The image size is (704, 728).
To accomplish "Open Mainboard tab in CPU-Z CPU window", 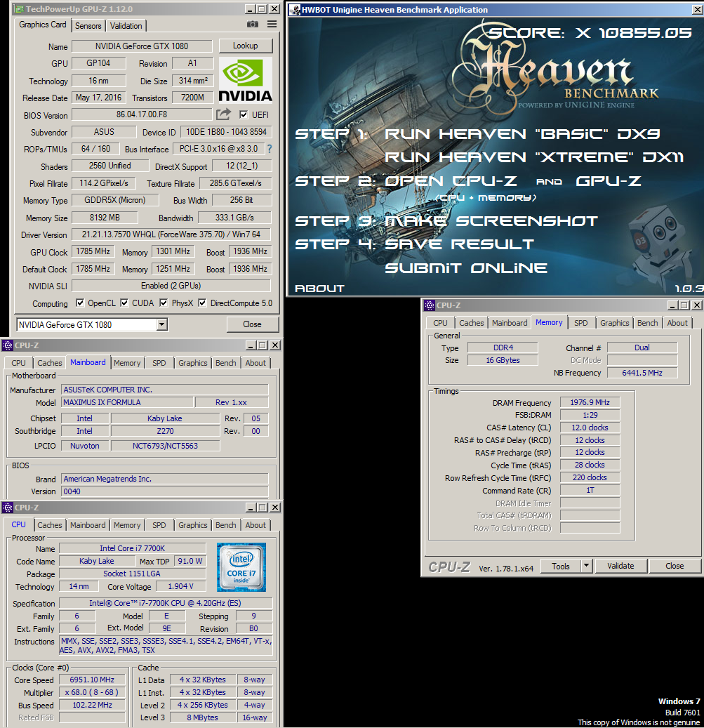I will point(88,524).
